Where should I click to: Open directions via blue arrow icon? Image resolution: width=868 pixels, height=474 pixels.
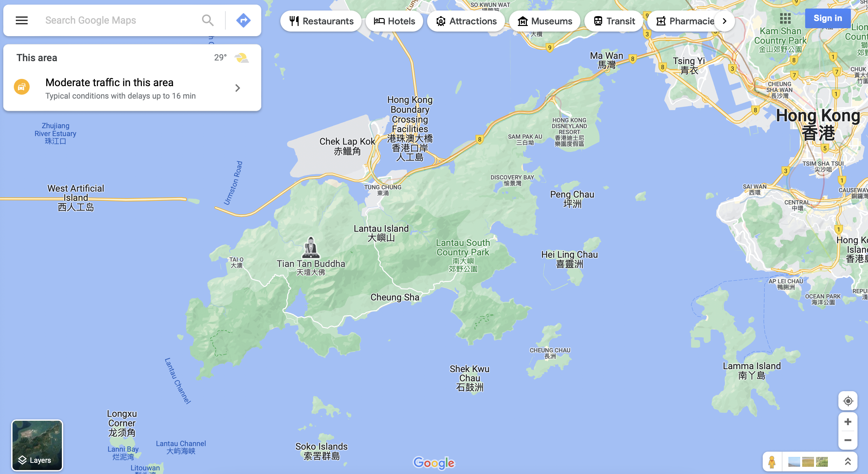pyautogui.click(x=243, y=20)
